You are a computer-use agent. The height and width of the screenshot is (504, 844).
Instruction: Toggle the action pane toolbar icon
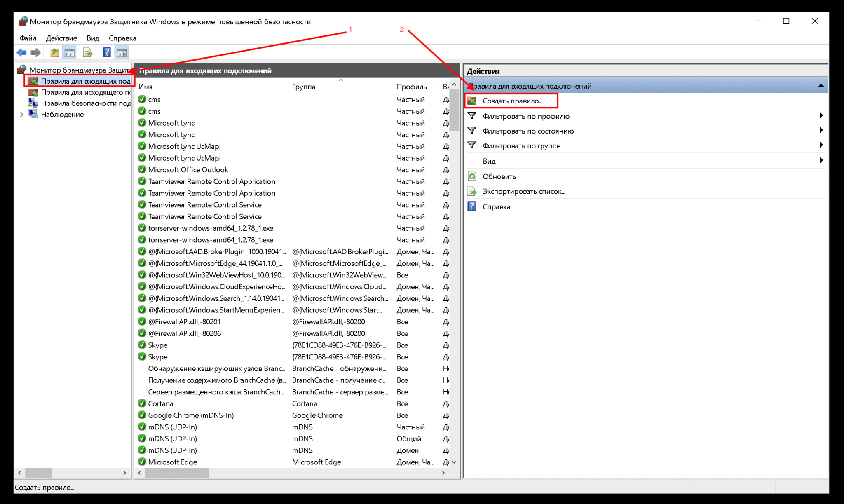click(122, 53)
